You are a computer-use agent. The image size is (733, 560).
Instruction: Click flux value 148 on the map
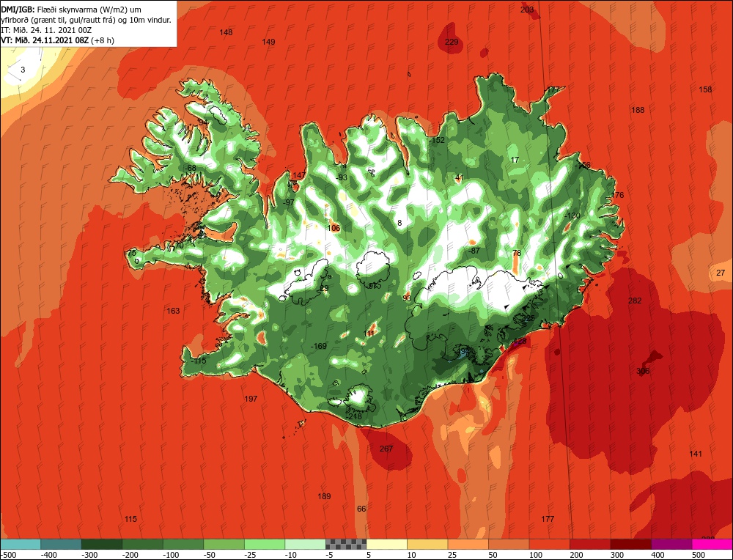coord(226,32)
